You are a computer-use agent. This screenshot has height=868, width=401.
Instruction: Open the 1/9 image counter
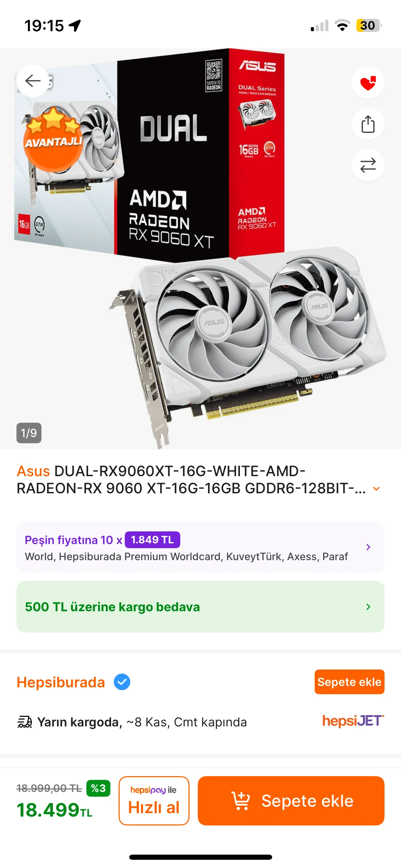pos(29,433)
